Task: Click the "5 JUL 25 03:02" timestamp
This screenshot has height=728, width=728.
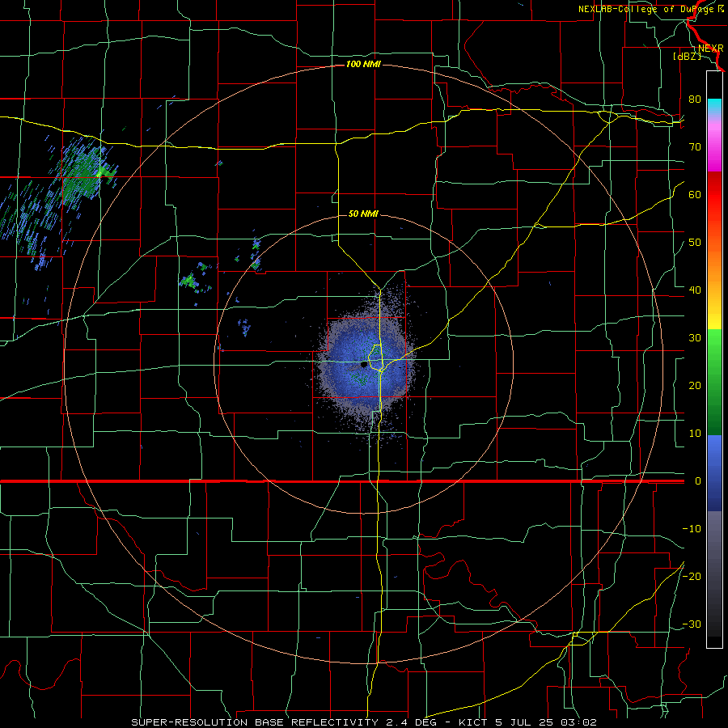Action: coord(548,722)
